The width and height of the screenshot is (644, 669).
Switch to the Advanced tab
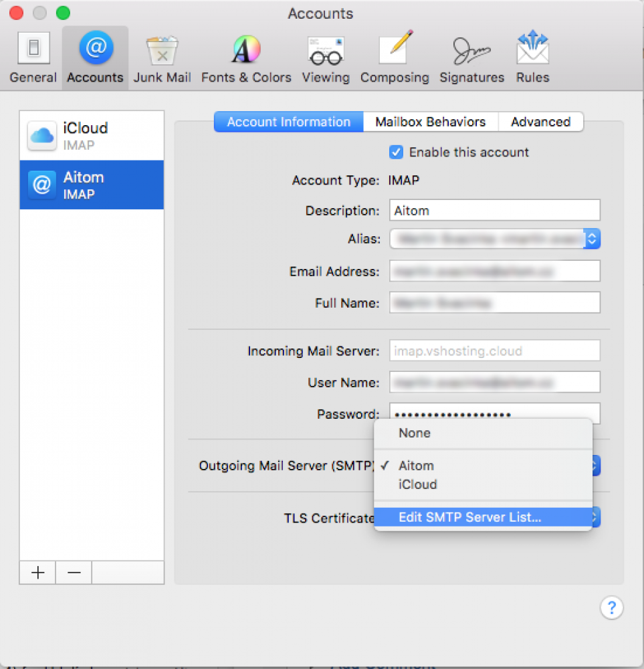click(x=540, y=122)
